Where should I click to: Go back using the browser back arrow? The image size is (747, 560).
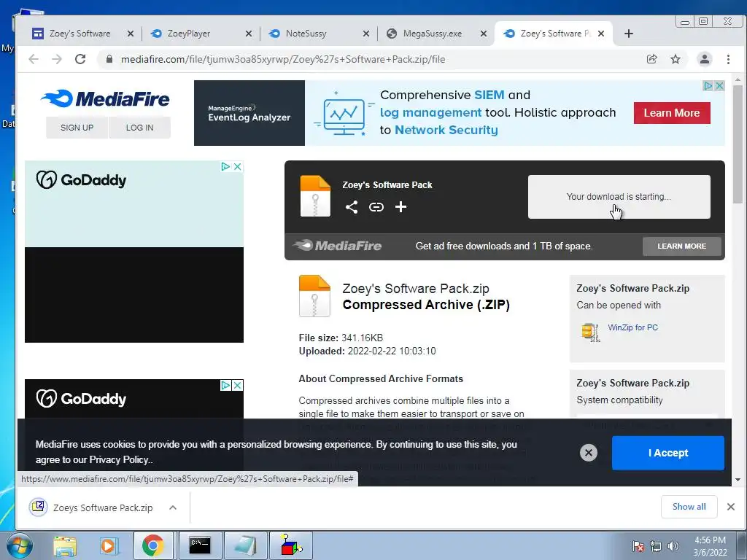coord(34,59)
